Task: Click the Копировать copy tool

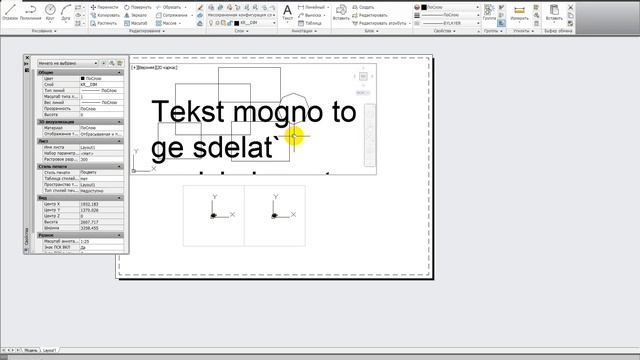Action: pos(105,15)
